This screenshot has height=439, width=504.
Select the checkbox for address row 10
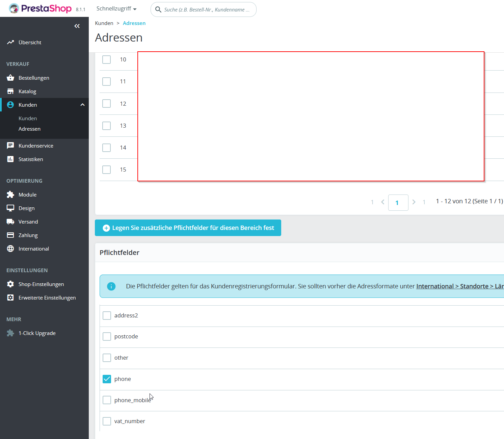coord(106,59)
